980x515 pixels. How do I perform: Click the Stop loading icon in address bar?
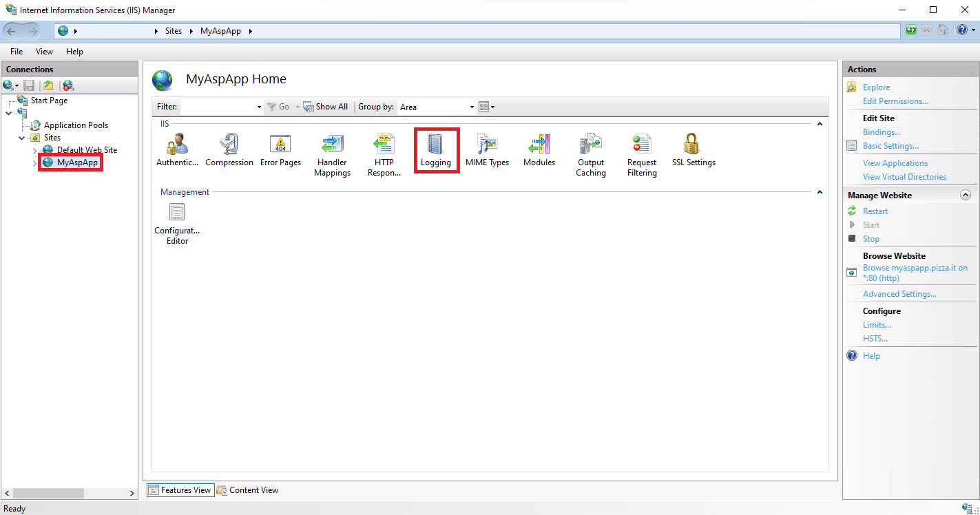[x=927, y=30]
